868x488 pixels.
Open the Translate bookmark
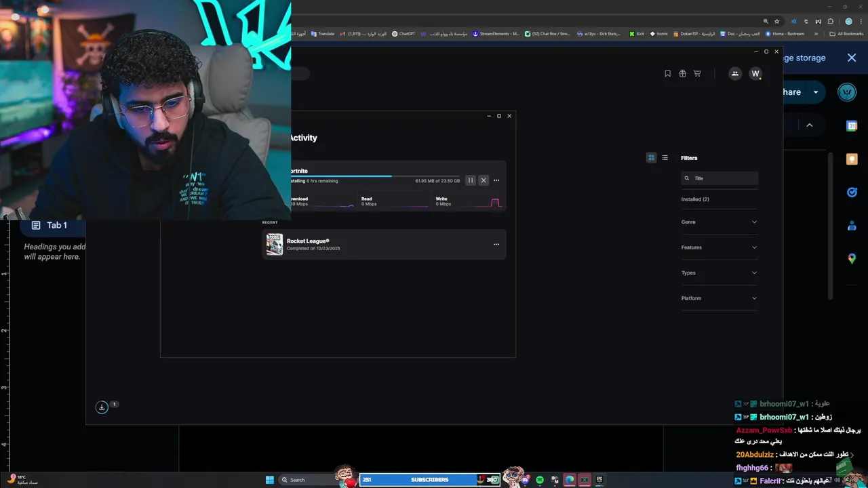322,33
